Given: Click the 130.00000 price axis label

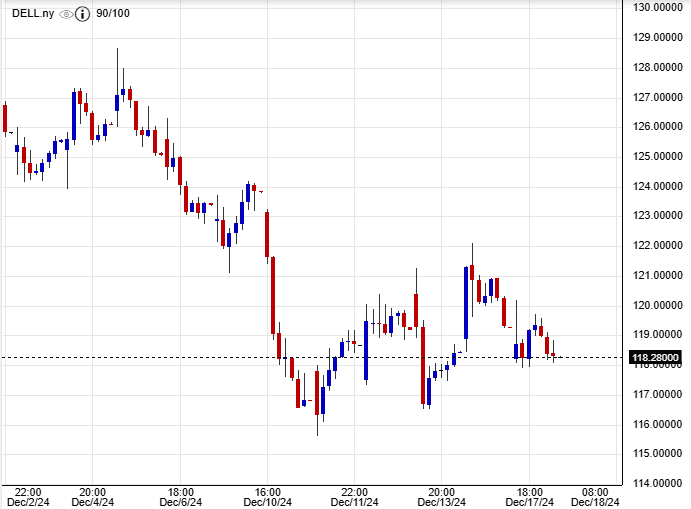Looking at the screenshot, I should [x=658, y=8].
